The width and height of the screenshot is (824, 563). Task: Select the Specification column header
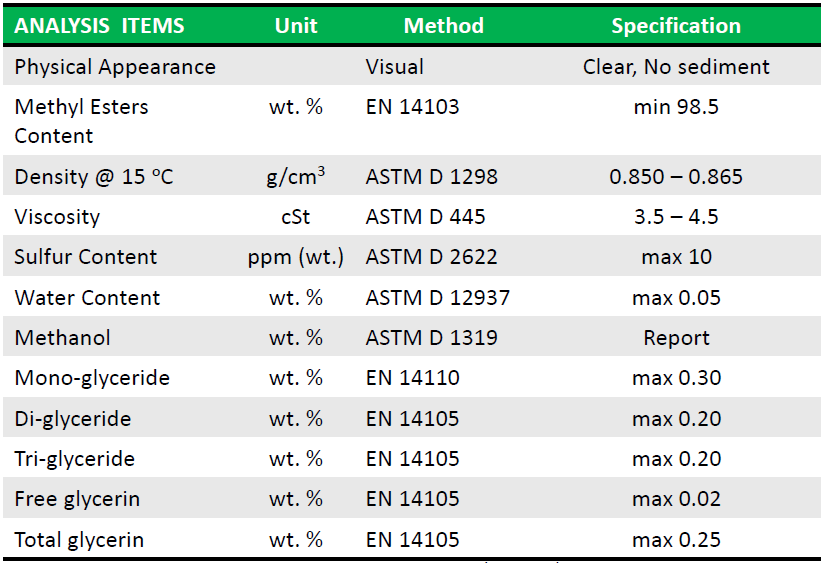[676, 26]
